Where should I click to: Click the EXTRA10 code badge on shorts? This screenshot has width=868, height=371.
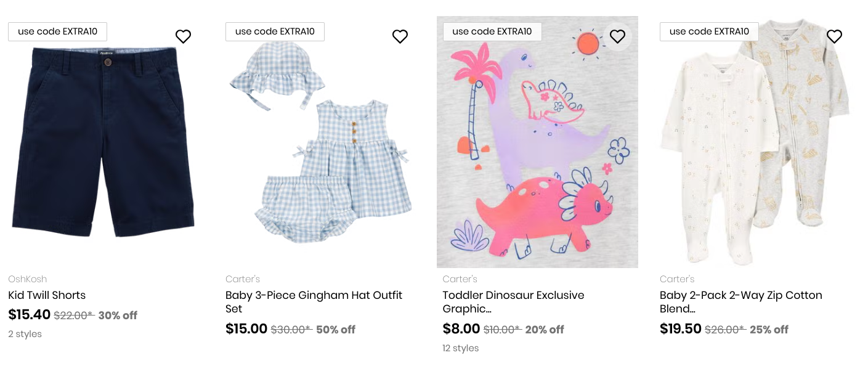pyautogui.click(x=57, y=31)
